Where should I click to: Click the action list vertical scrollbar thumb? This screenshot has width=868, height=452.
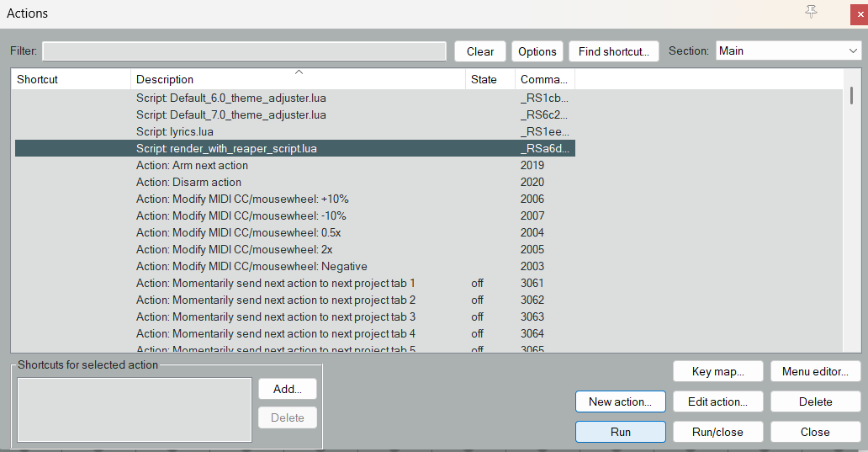[x=851, y=95]
